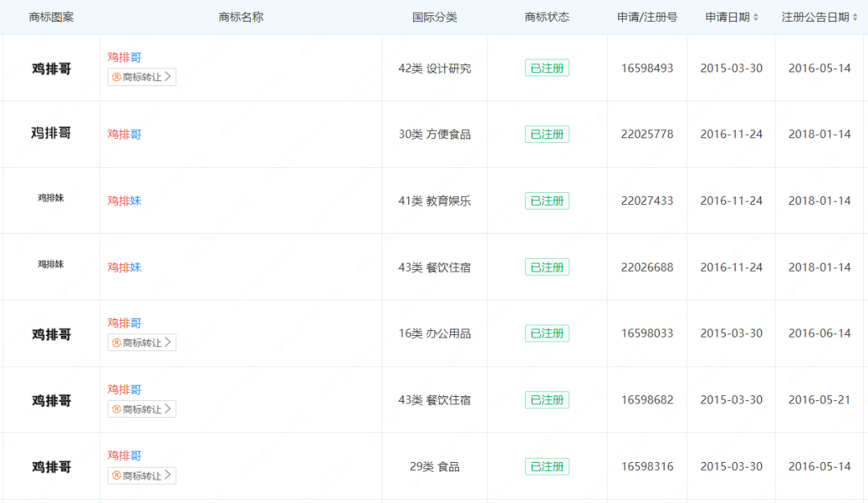
Task: Click announcement date 2016-05-21
Action: coord(819,399)
